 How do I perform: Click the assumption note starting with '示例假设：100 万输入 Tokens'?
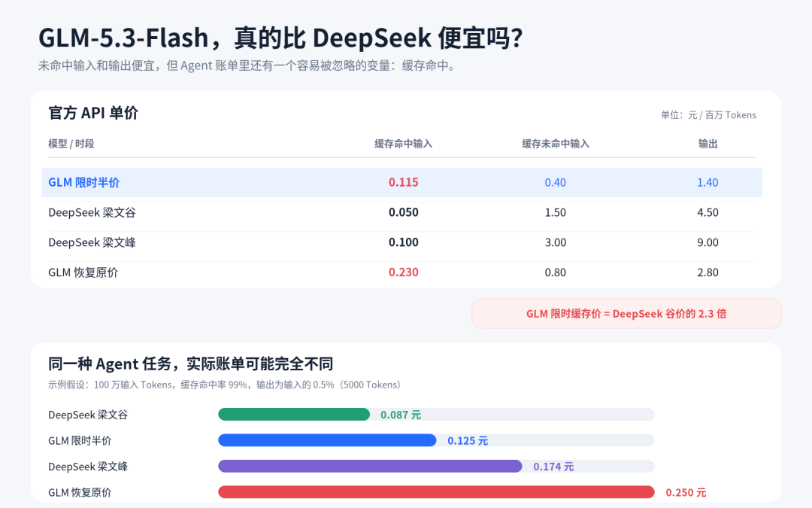coord(224,385)
